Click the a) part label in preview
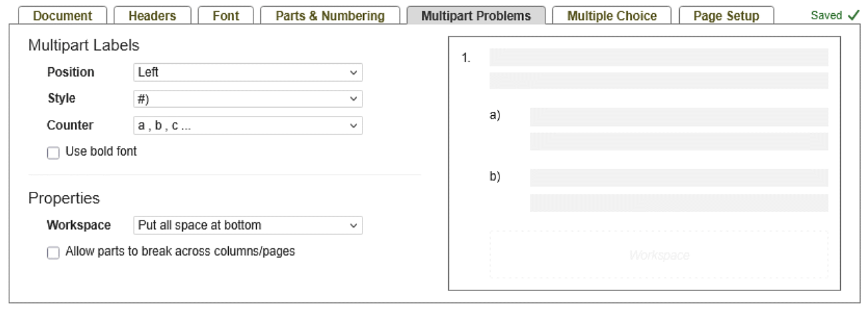Viewport: 868px width, 311px height. [x=495, y=115]
